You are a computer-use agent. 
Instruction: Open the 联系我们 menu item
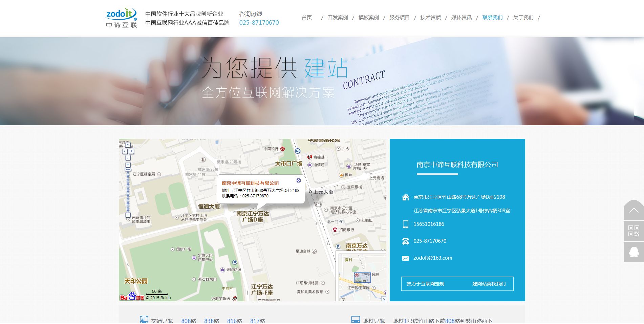click(x=493, y=18)
